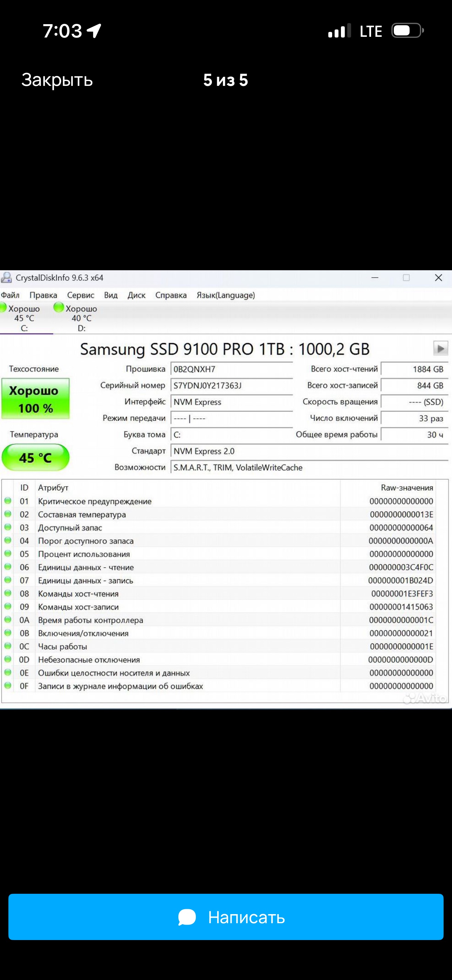
Task: Click the 45 °C temperature indicator
Action: [x=35, y=457]
